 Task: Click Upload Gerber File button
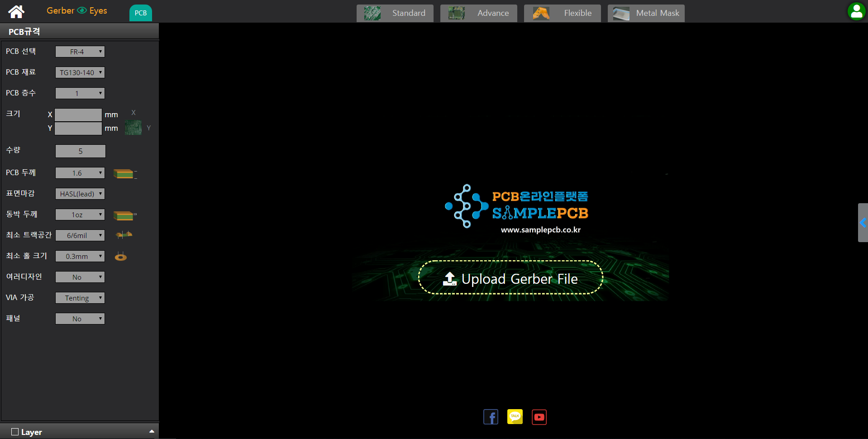[x=510, y=277]
